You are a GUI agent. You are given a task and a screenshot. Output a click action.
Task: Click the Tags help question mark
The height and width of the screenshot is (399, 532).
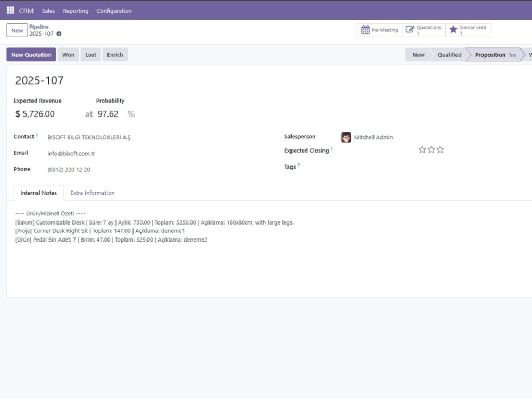click(298, 165)
